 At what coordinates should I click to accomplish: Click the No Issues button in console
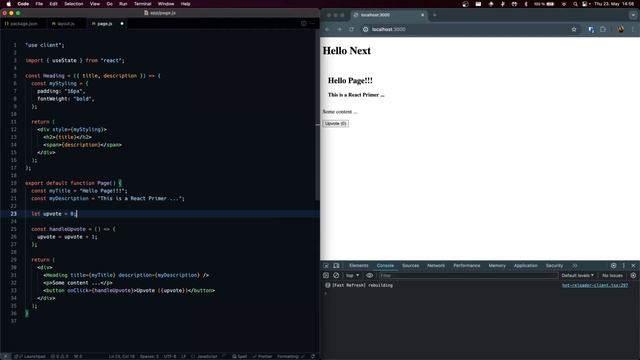tap(613, 276)
